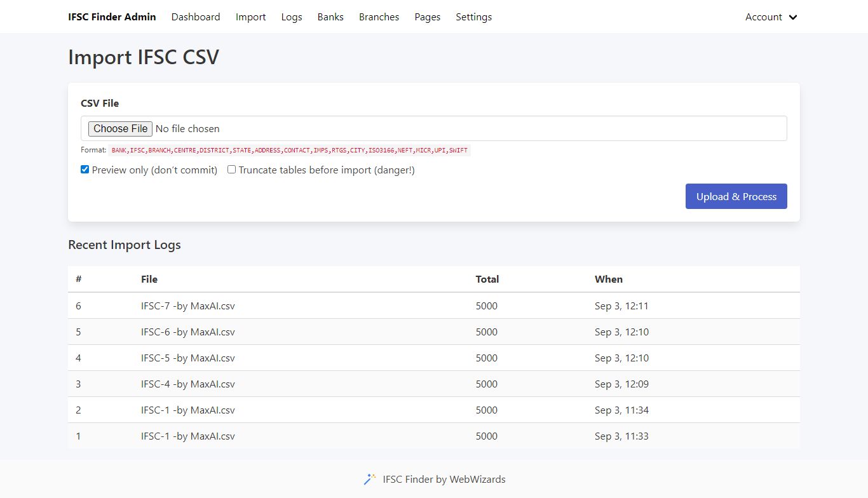Click the When column header

[609, 279]
